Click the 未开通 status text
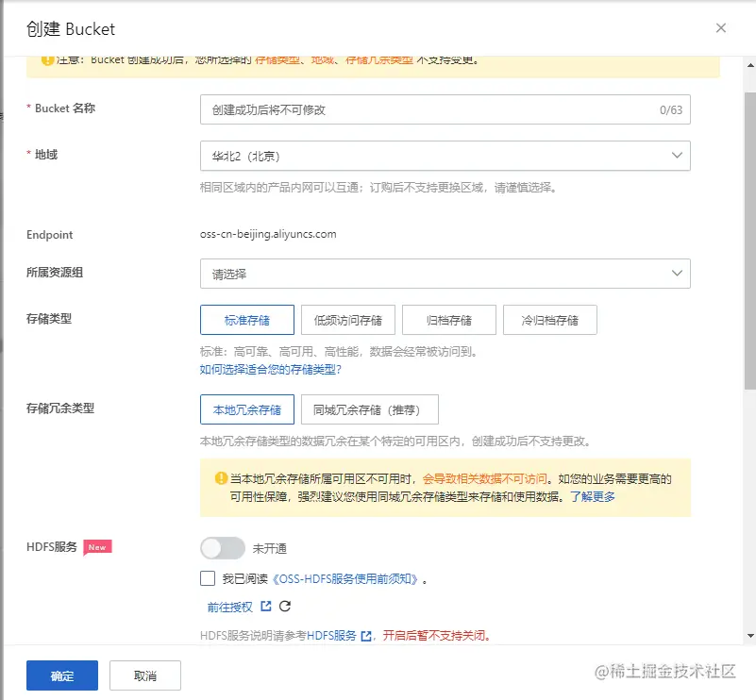The image size is (756, 700). (270, 548)
